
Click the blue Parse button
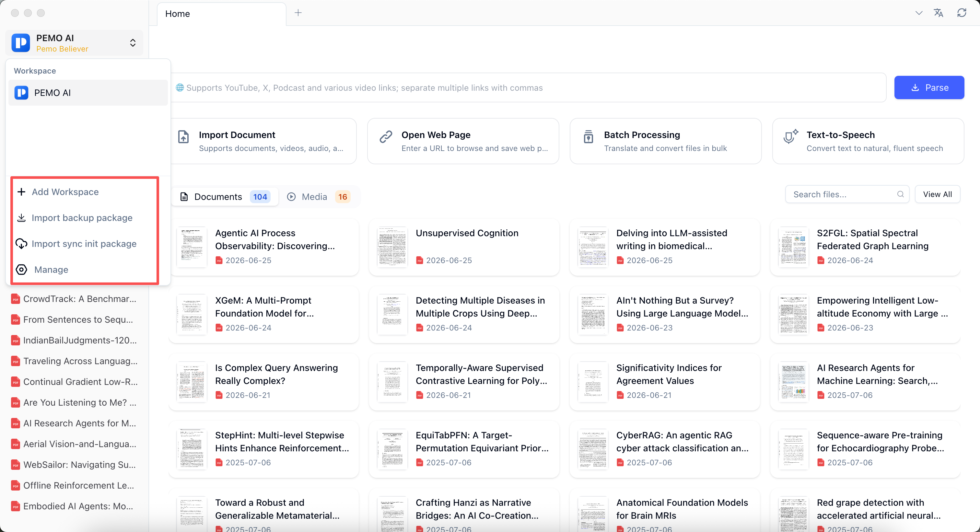pyautogui.click(x=929, y=87)
